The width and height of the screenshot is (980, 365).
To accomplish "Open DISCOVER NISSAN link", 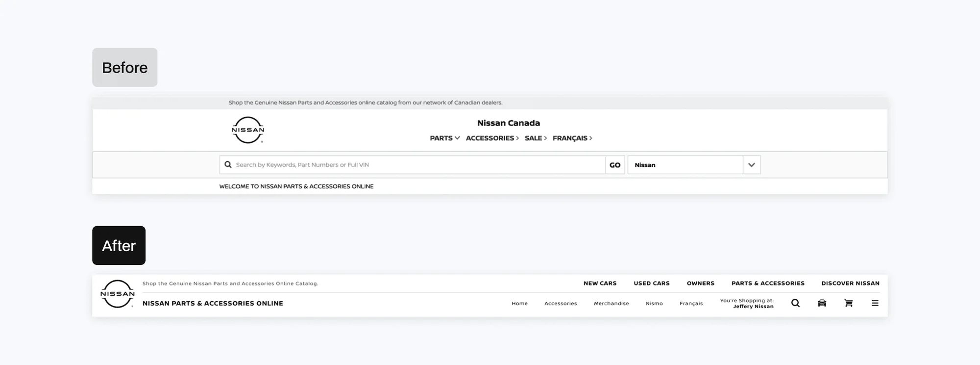I will click(x=850, y=284).
